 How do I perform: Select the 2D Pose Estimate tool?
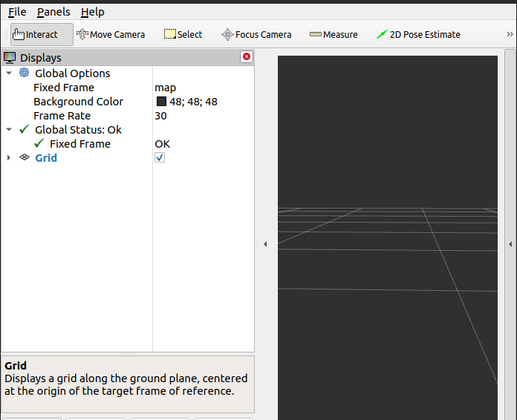click(x=418, y=34)
